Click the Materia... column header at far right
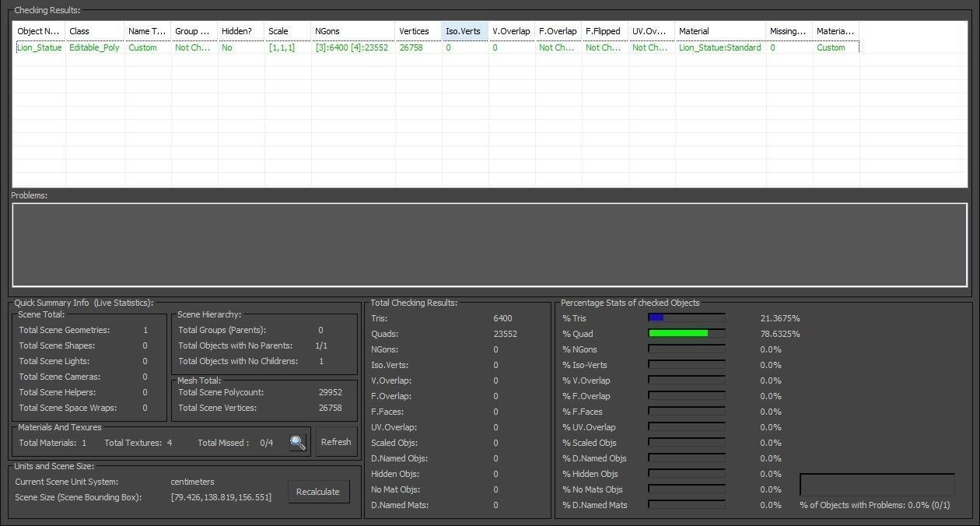Image resolution: width=980 pixels, height=526 pixels. pos(836,31)
